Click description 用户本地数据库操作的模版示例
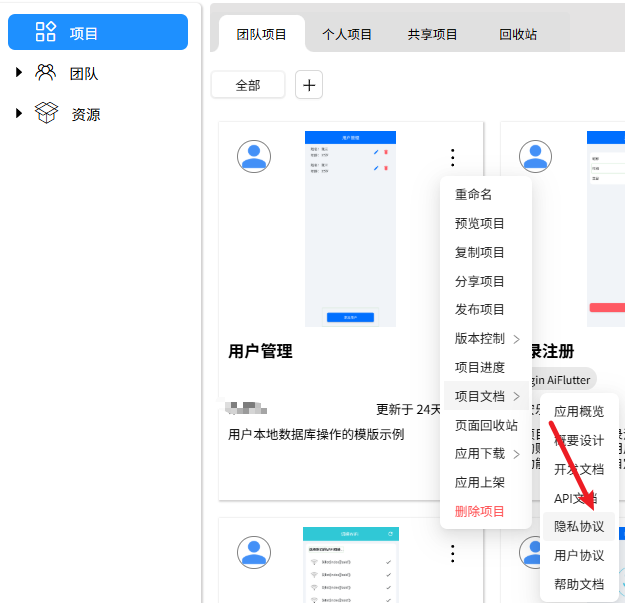 coord(316,434)
